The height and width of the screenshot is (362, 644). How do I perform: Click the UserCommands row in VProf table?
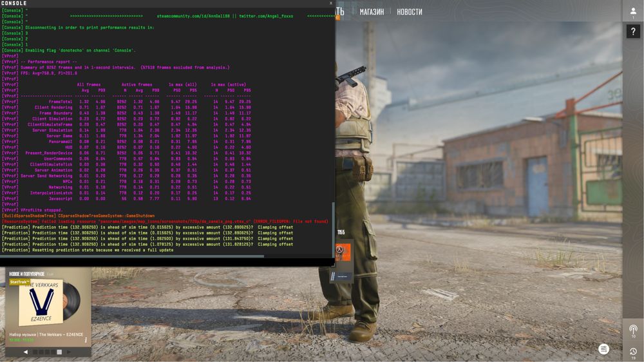click(x=126, y=158)
